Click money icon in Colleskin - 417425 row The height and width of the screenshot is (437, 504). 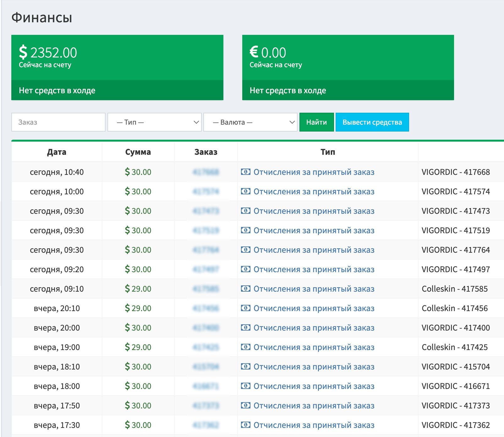[245, 347]
